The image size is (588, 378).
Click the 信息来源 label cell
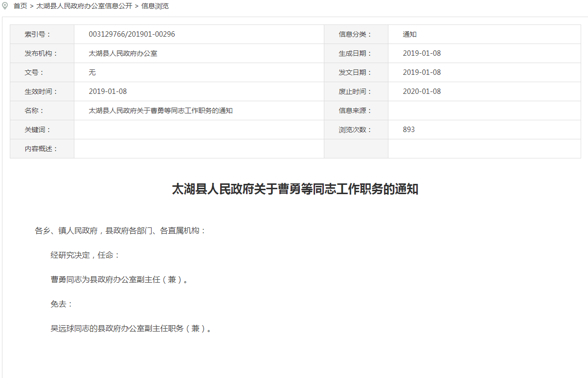point(356,111)
